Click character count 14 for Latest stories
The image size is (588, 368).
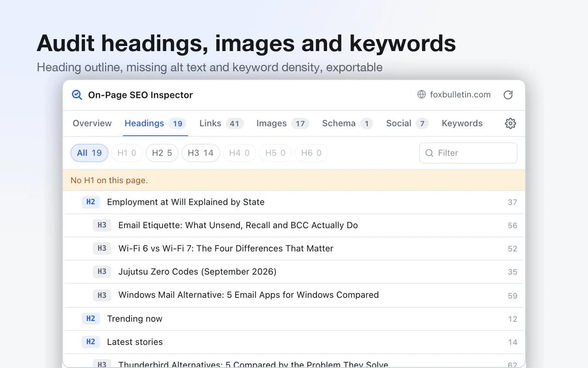pyautogui.click(x=513, y=342)
